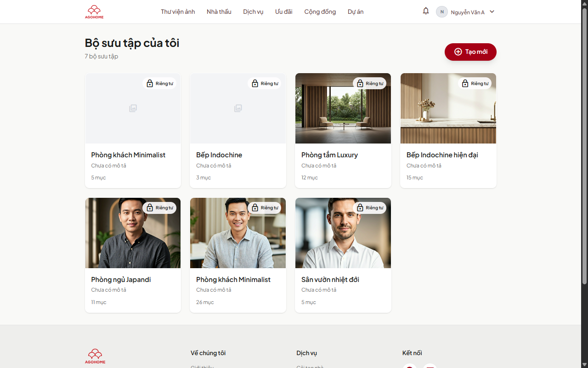
Task: Open the Bếp Indochine title with 3 mục
Action: 219,155
